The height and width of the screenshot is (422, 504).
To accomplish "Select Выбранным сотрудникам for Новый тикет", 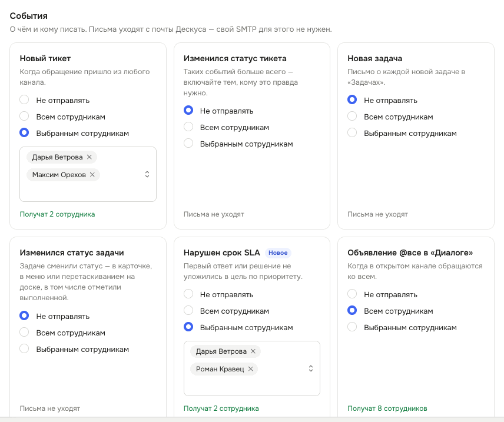I will point(24,133).
